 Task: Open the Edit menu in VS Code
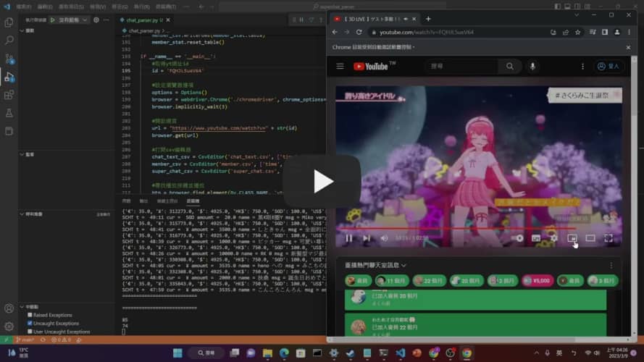[x=45, y=7]
